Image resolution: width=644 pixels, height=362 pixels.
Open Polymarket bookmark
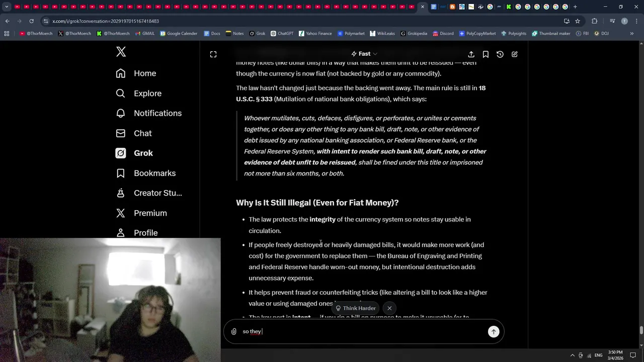tap(351, 34)
